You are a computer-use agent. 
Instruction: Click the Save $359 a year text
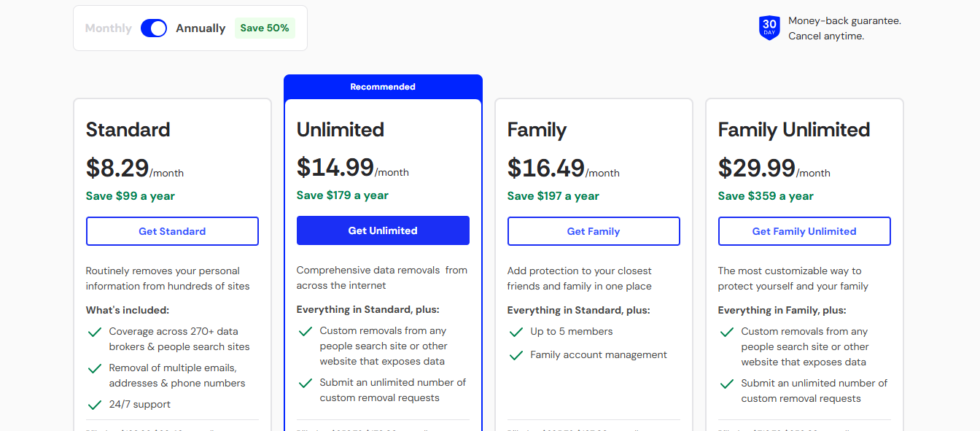pos(766,196)
